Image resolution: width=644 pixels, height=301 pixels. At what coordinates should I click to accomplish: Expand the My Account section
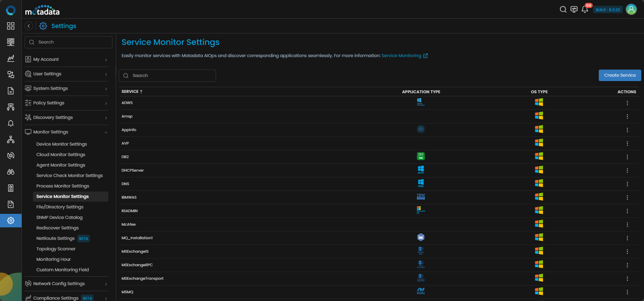click(66, 59)
